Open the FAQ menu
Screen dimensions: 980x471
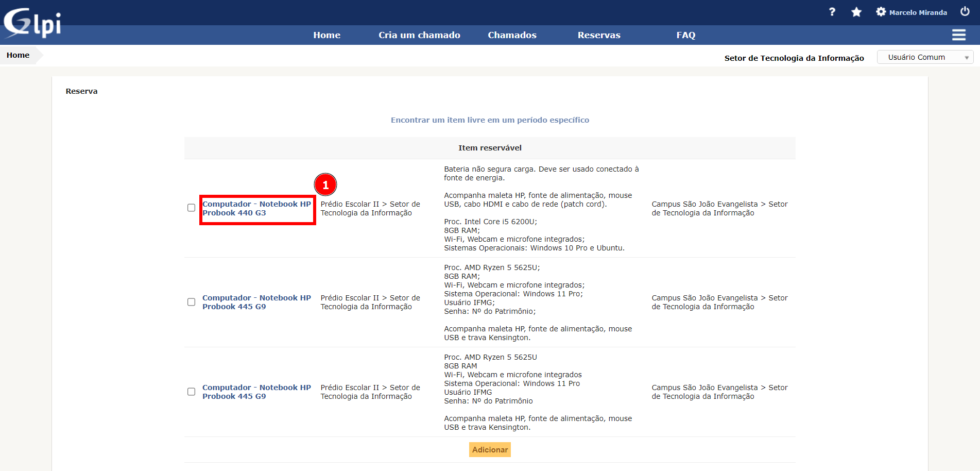tap(685, 35)
